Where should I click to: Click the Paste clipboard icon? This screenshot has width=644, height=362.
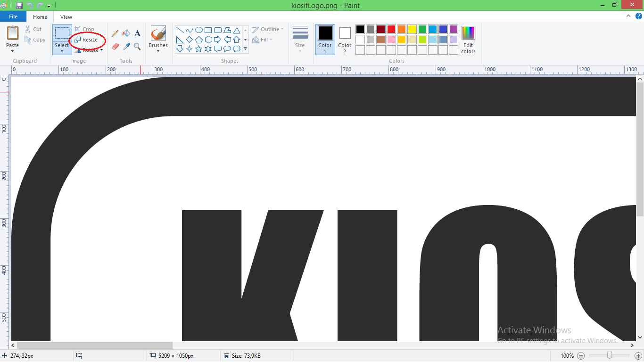(x=13, y=33)
